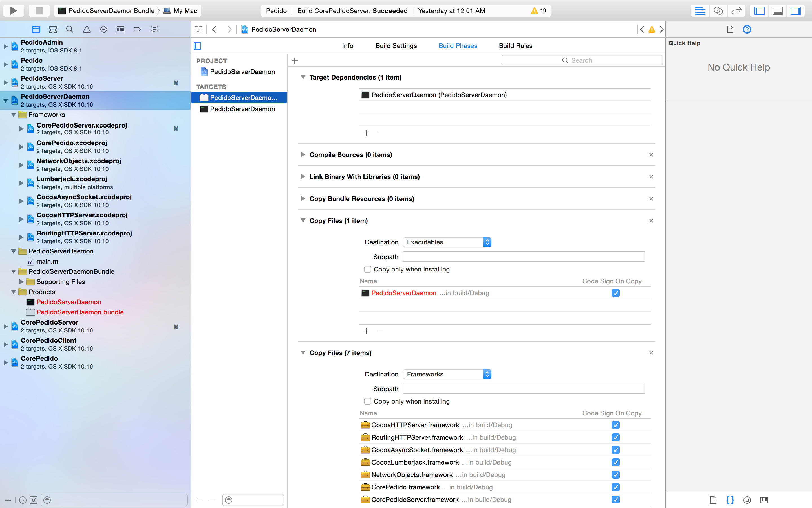Uncheck Code Sign for PedidoServerDaemon executable
Screen dimensions: 812x508
[615, 293]
